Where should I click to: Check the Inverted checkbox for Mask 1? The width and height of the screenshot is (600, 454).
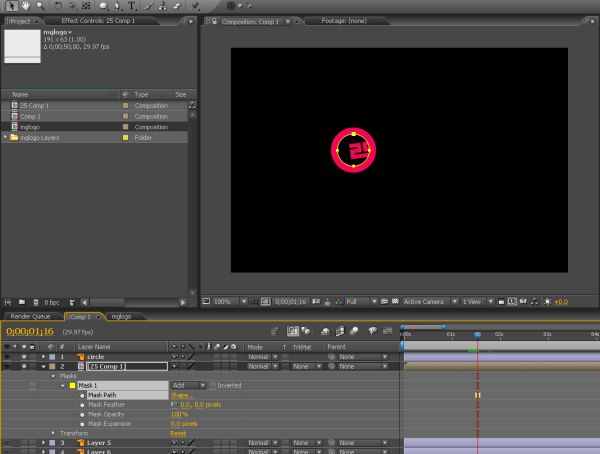212,385
